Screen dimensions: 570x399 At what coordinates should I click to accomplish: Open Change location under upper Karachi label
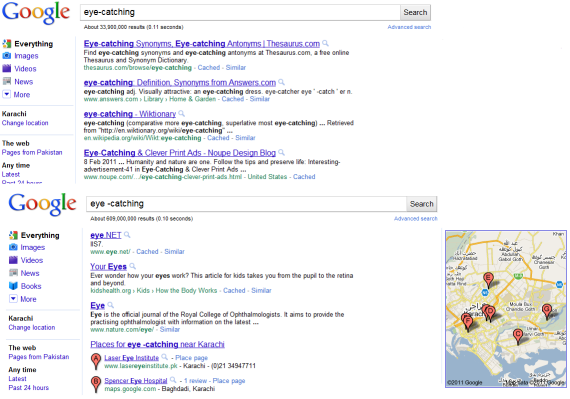point(25,123)
